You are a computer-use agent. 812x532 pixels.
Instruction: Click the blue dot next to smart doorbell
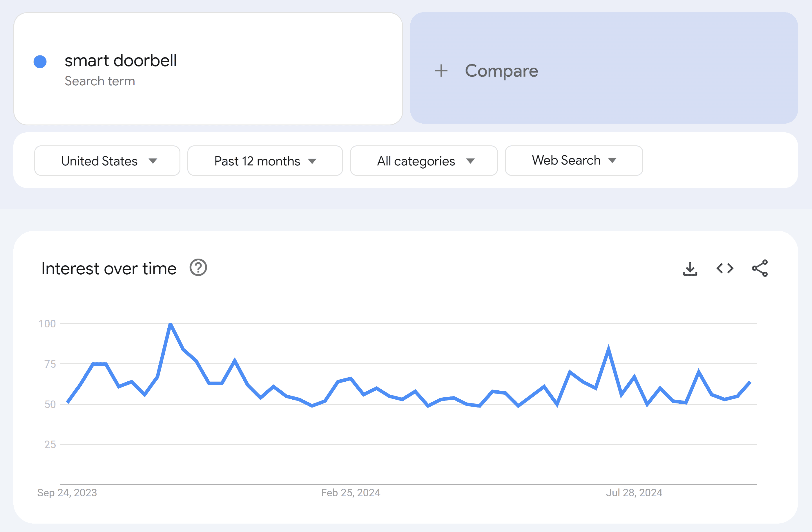[40, 62]
